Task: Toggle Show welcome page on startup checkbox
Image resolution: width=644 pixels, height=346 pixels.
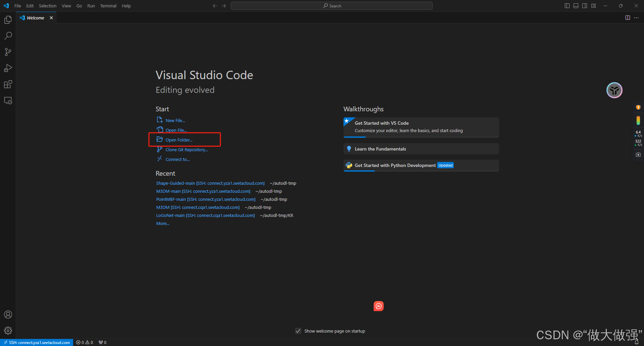Action: coord(298,331)
